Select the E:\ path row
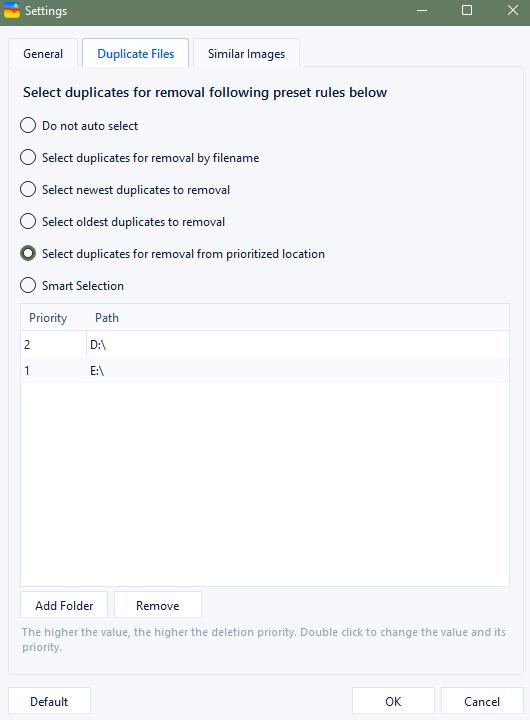530x720 pixels. [265, 370]
